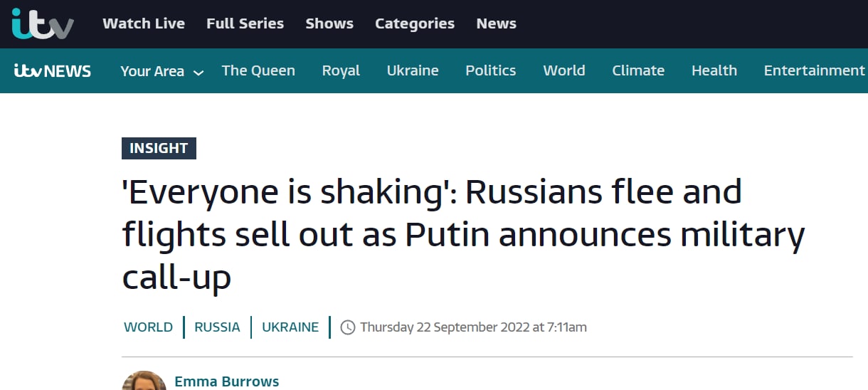Select News in the top navigation
Image resolution: width=868 pixels, height=390 pixels.
pos(497,23)
